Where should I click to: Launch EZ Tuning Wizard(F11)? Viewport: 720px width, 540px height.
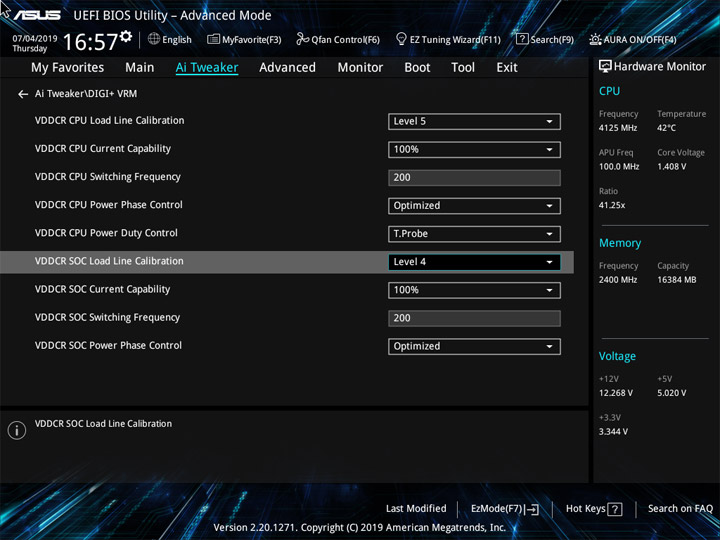tap(448, 39)
